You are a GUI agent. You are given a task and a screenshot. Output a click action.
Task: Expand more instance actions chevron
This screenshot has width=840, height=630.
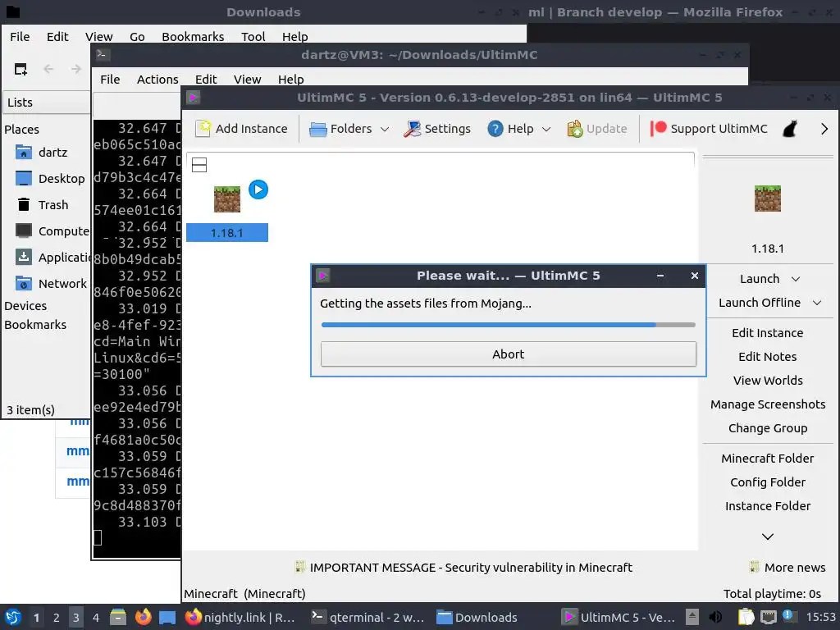pyautogui.click(x=768, y=536)
